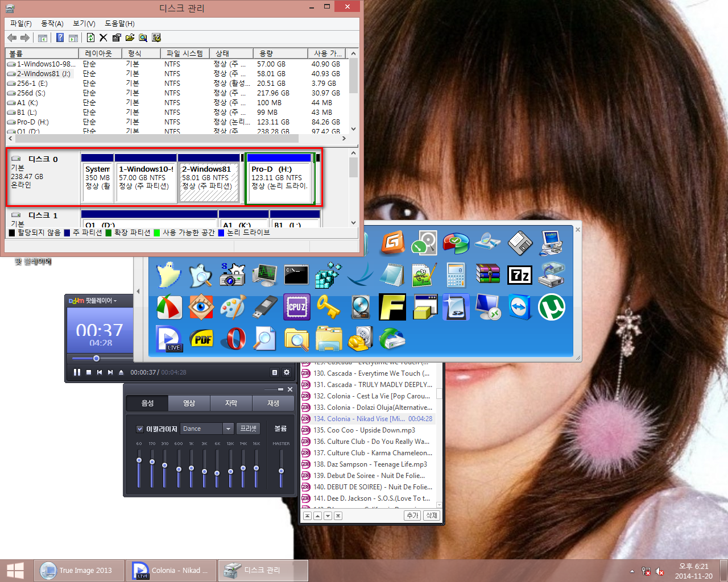Launch the Notepad icon in launcher
Screen dimensions: 728x582
click(x=392, y=275)
